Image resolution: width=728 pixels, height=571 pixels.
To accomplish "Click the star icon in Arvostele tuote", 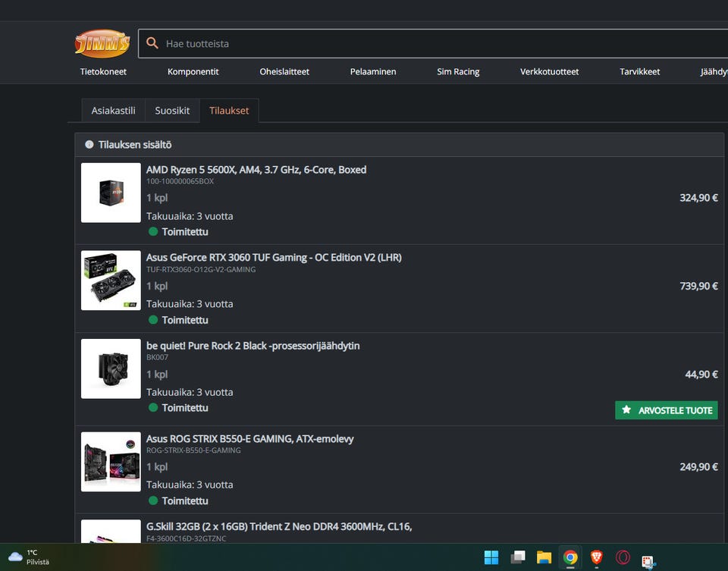I will pos(626,409).
